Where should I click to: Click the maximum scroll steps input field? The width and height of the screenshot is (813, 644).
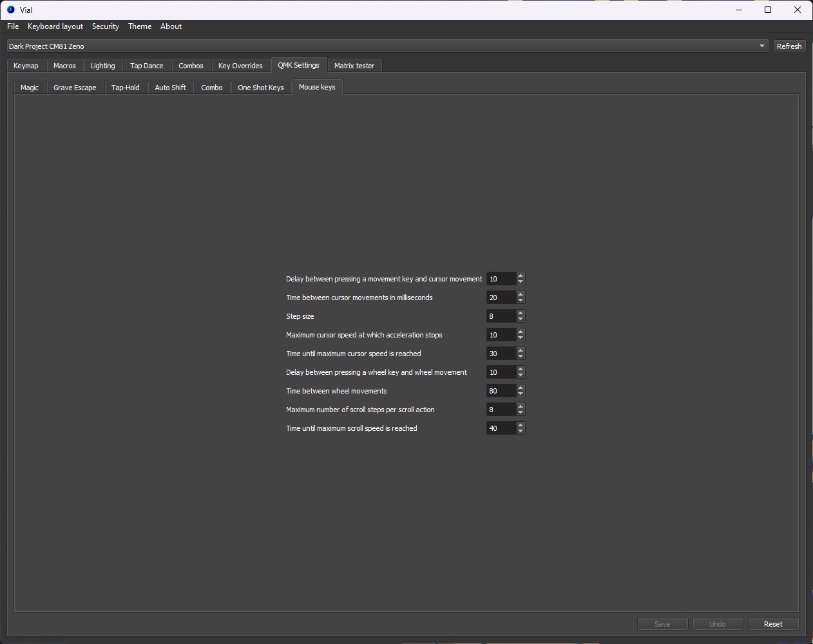[501, 410]
